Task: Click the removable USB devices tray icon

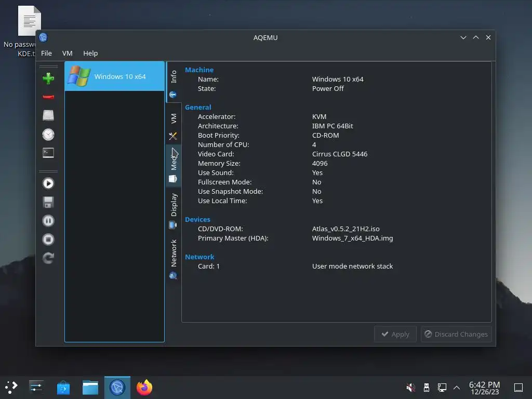Action: tap(427, 387)
